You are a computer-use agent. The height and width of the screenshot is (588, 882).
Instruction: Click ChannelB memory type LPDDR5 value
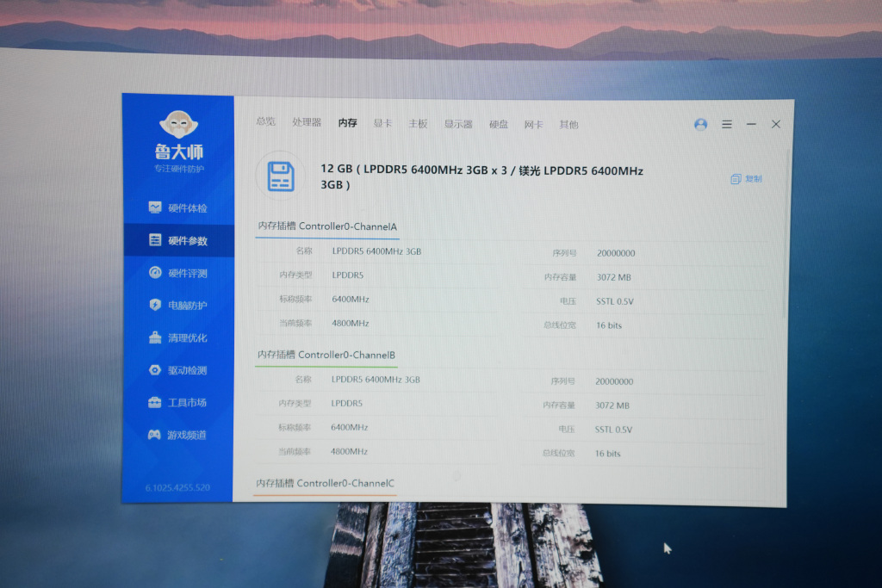pyautogui.click(x=346, y=403)
